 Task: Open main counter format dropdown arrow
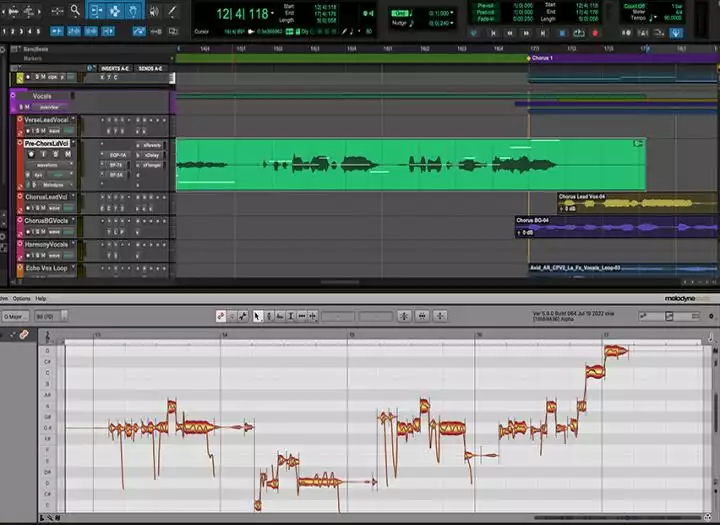(272, 13)
